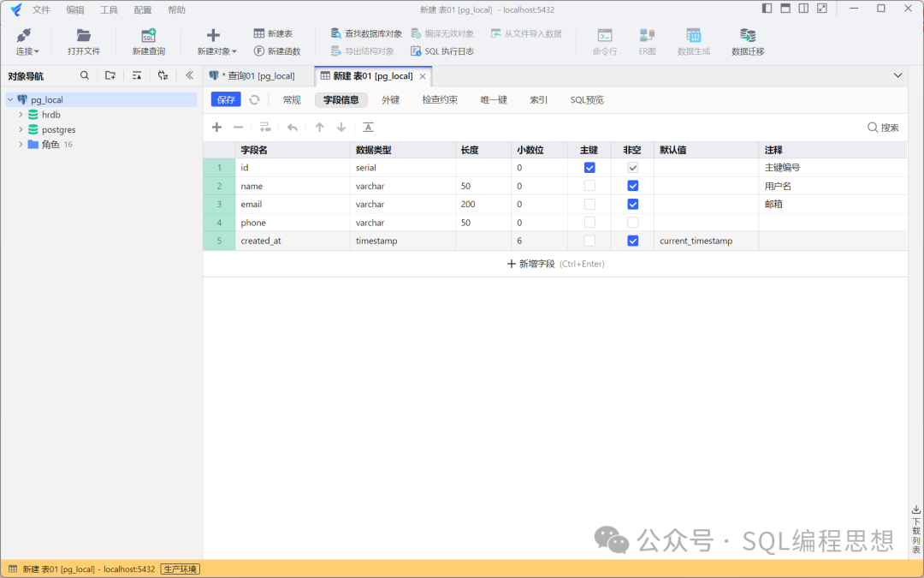924x578 pixels.
Task: Switch to the 索引 tab
Action: tap(538, 99)
